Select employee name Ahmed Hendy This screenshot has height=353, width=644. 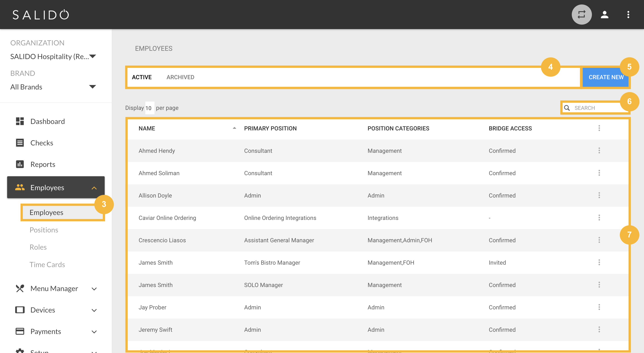(x=157, y=151)
